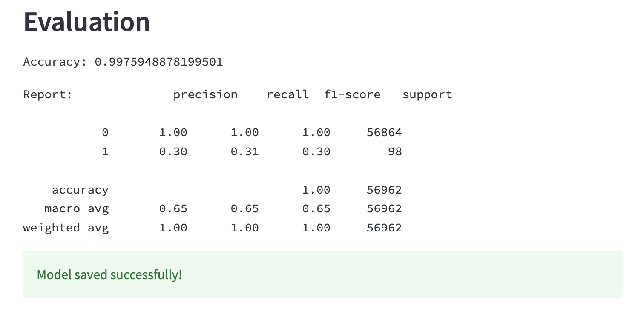Click the accuracy row f1-score 1.00
644x314 pixels.
(x=316, y=190)
